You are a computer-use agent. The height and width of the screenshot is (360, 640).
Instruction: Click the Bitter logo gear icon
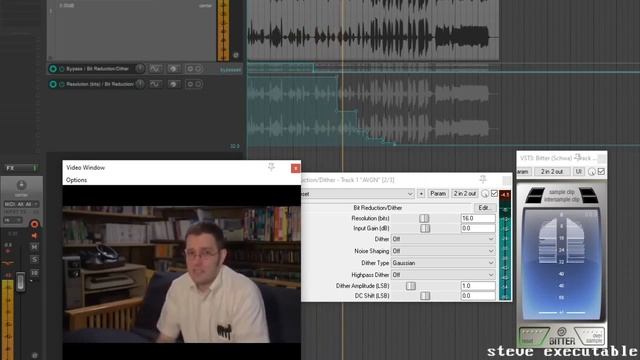562,331
